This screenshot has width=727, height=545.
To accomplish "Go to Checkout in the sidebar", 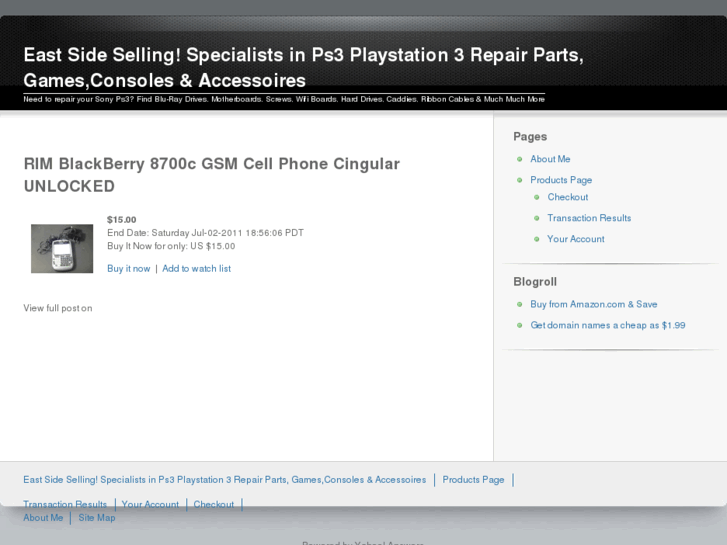I will pyautogui.click(x=567, y=197).
